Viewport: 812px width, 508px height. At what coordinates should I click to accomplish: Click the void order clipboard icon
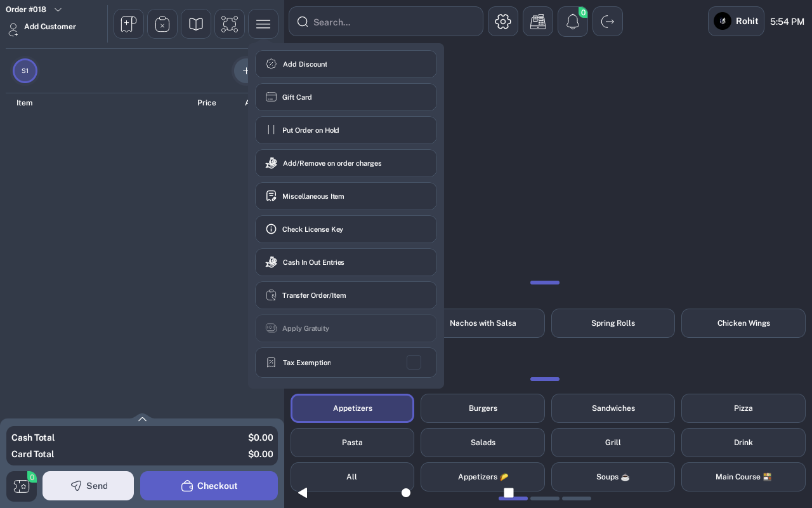(x=162, y=24)
